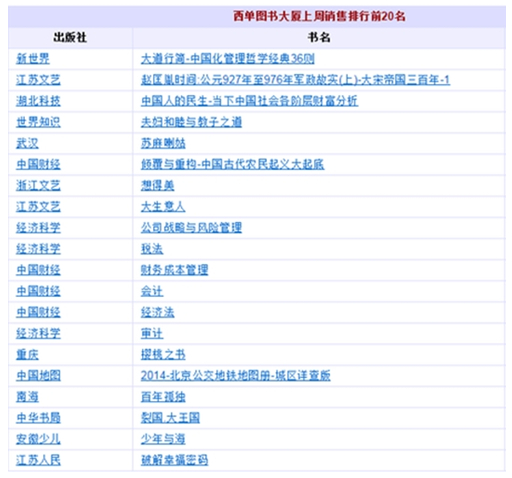This screenshot has height=478, width=512.
Task: Click 经济科学 publisher beside 公司战略与风险管理
Action: tap(38, 228)
